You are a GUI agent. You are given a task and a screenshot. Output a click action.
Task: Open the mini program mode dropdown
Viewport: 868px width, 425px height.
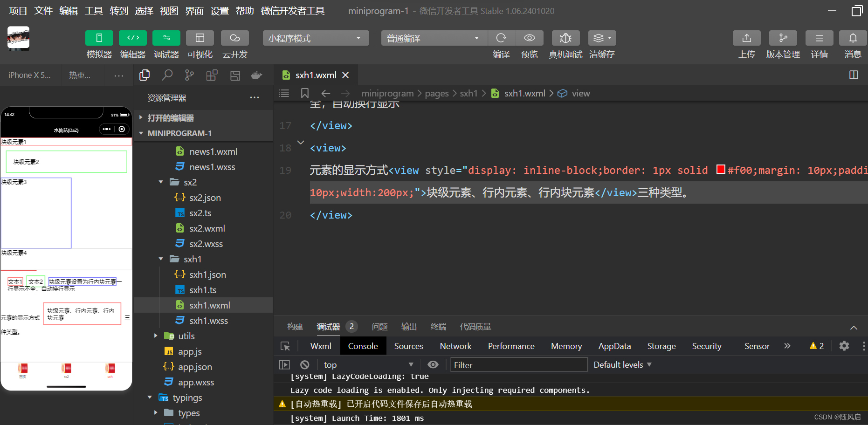[x=316, y=38]
